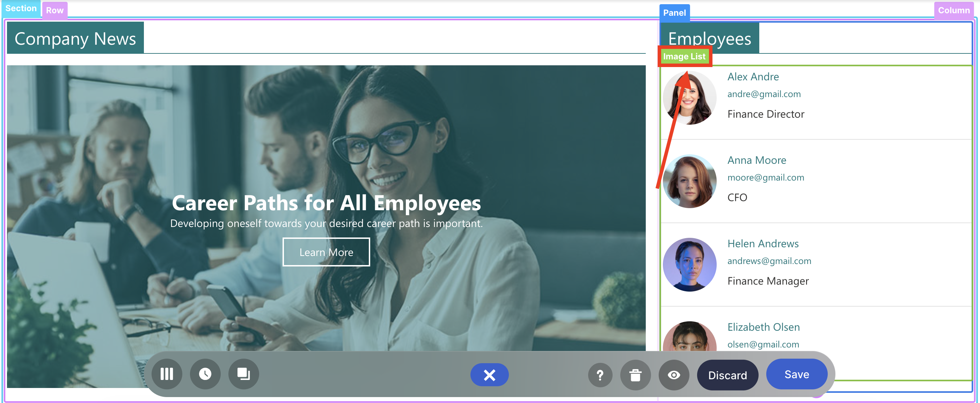The image size is (980, 403).
Task: Open help with the question mark icon
Action: click(x=600, y=375)
